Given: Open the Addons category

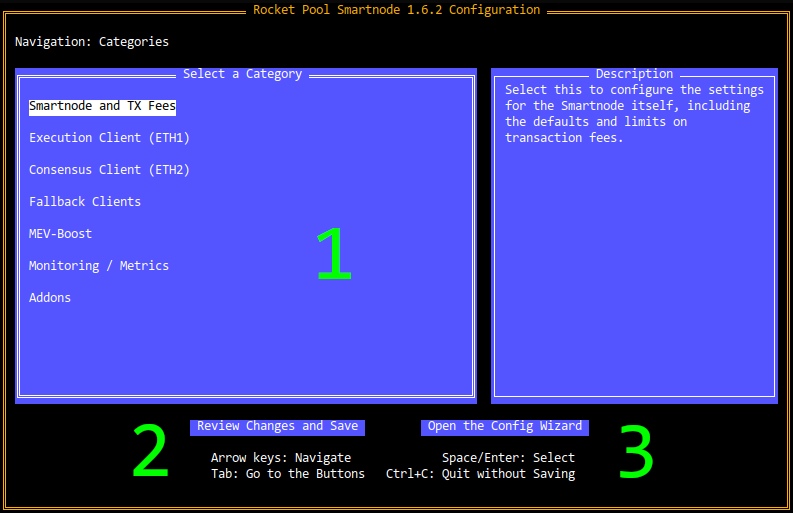Looking at the screenshot, I should coord(50,298).
